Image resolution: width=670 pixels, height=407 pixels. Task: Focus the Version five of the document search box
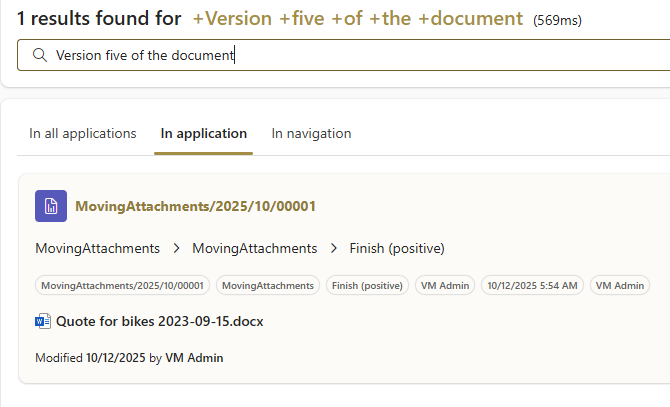[x=350, y=56]
